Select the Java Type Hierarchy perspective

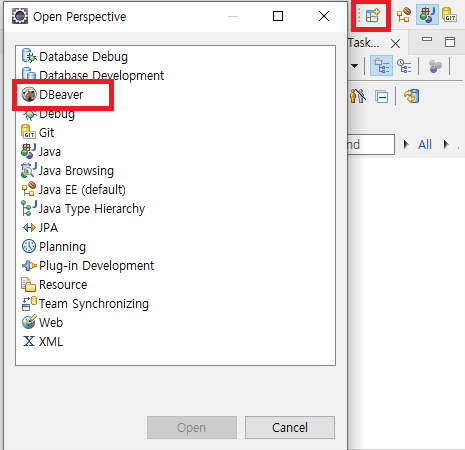(83, 209)
